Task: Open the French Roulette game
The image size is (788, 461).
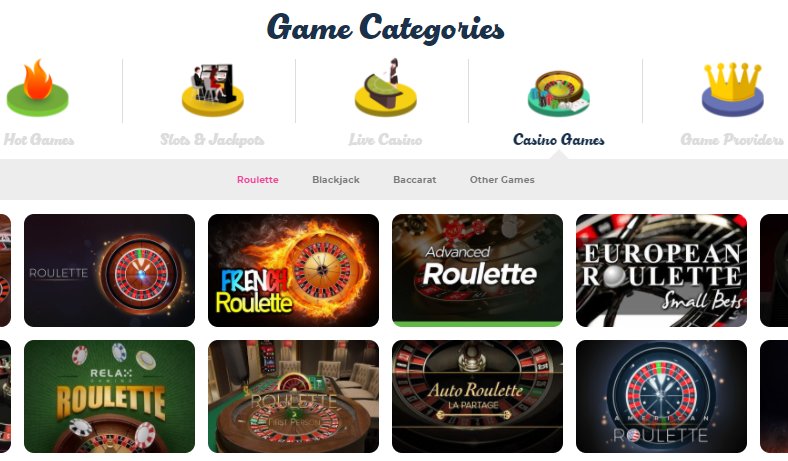Action: [x=293, y=270]
